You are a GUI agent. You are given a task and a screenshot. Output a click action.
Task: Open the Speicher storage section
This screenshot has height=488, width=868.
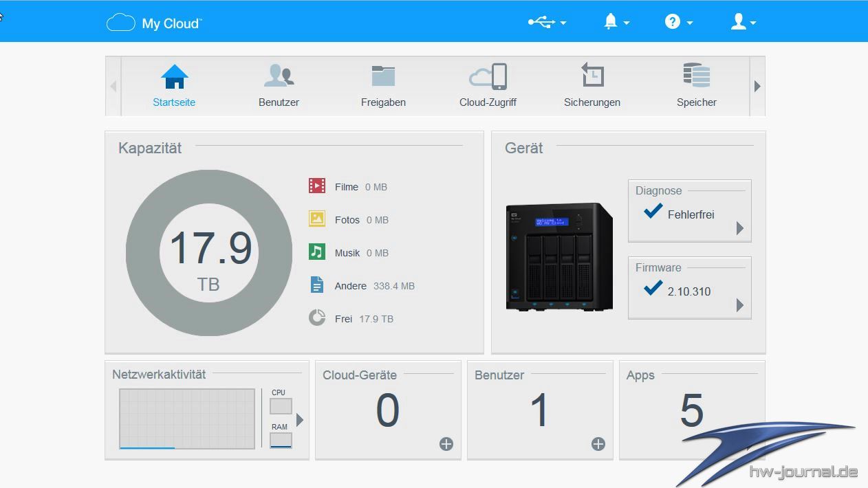coord(696,86)
